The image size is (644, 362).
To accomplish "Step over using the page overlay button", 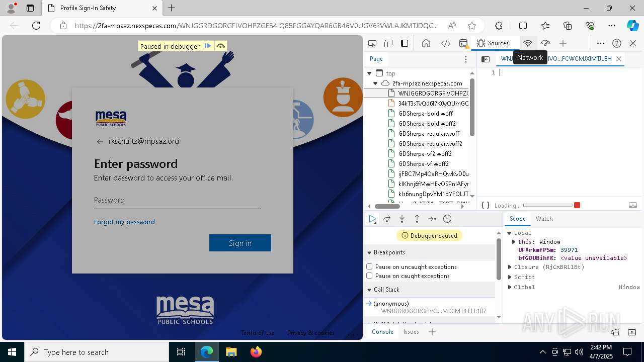I will [220, 46].
